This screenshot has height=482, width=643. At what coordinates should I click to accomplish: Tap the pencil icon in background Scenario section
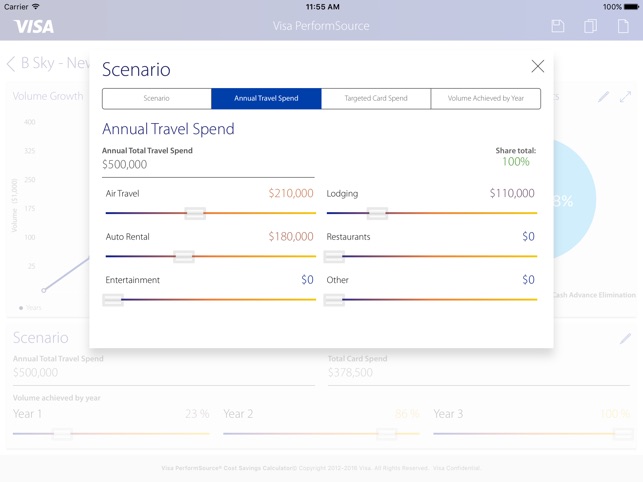(x=625, y=338)
